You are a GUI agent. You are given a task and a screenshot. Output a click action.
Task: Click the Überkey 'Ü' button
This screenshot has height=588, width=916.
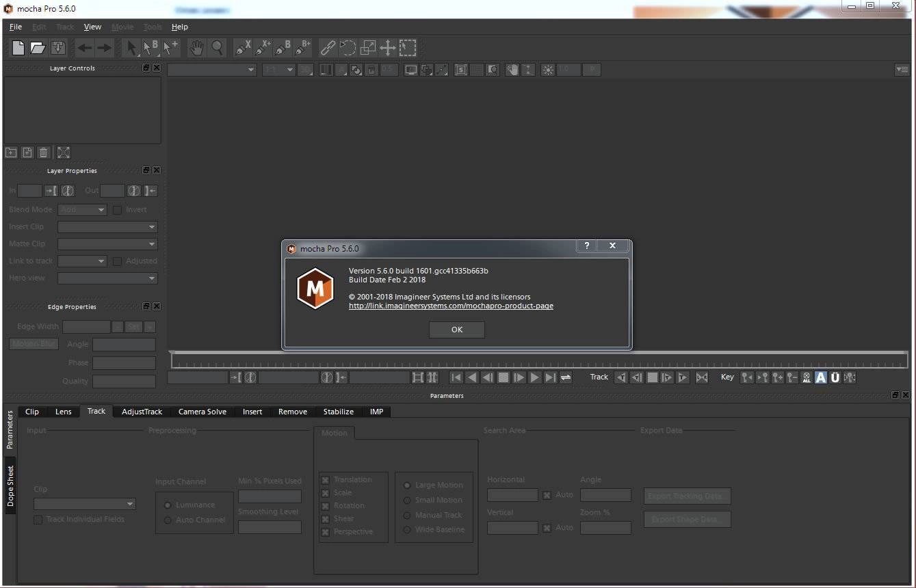click(x=835, y=377)
